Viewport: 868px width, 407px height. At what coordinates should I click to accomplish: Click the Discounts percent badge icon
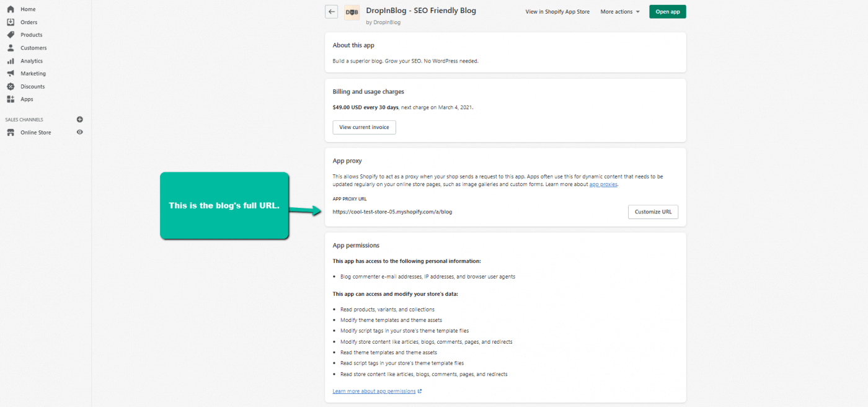(x=11, y=86)
